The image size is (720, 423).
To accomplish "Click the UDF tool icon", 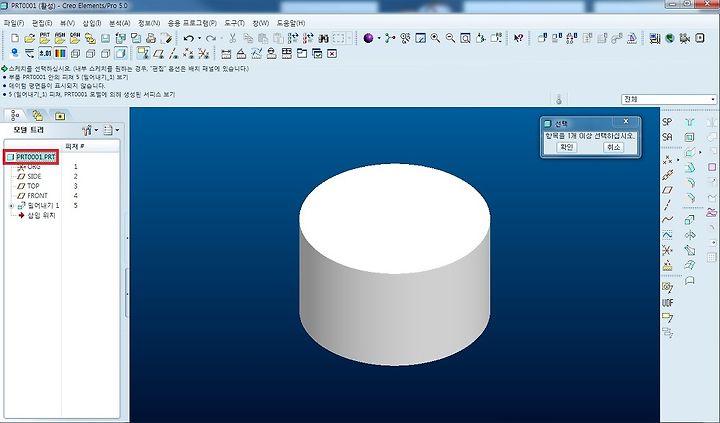I will click(x=667, y=303).
